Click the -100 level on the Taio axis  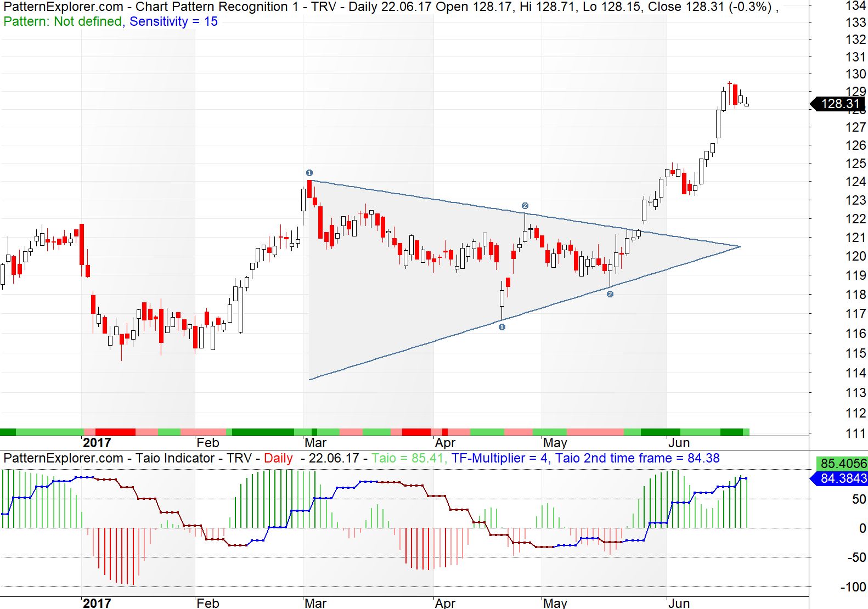pos(853,587)
